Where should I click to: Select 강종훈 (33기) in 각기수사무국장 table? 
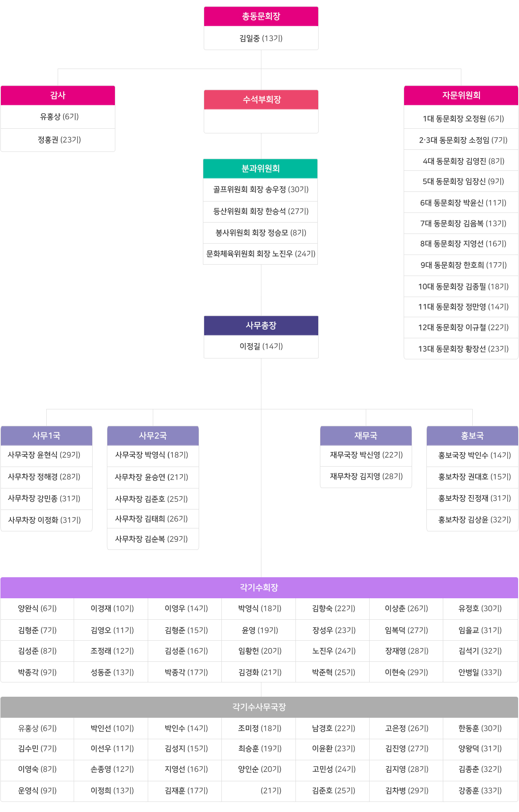point(480,791)
